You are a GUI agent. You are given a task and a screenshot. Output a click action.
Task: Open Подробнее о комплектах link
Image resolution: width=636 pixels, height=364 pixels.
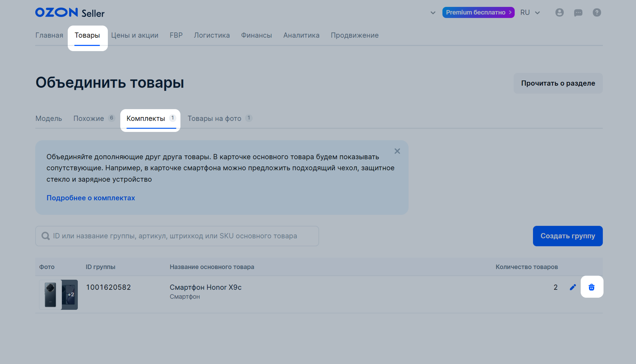click(x=91, y=198)
